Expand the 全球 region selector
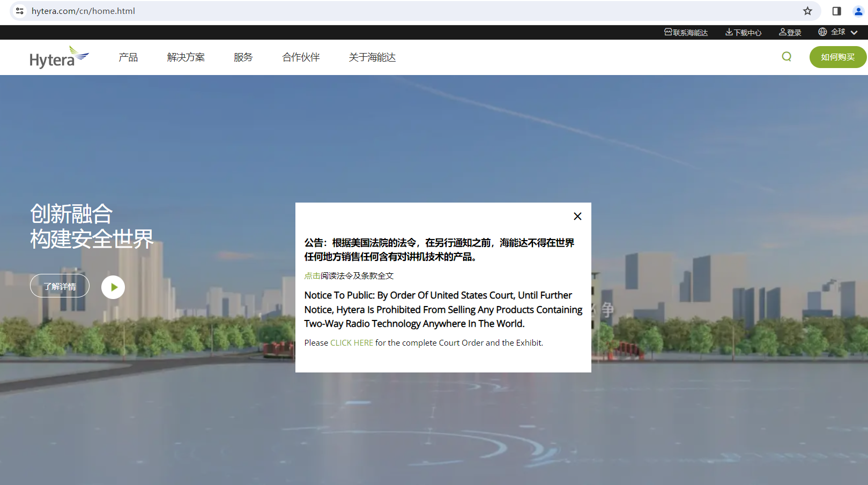 coord(839,32)
